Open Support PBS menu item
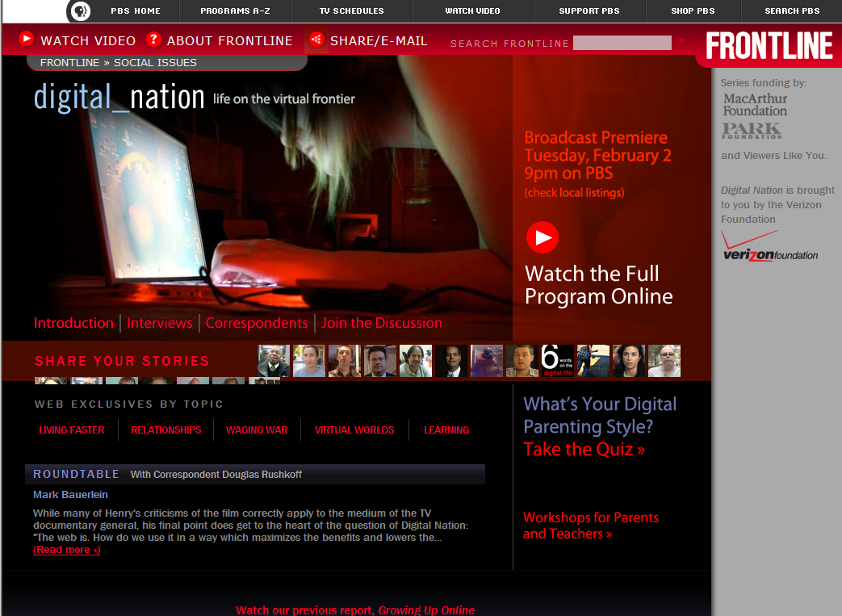 [589, 10]
